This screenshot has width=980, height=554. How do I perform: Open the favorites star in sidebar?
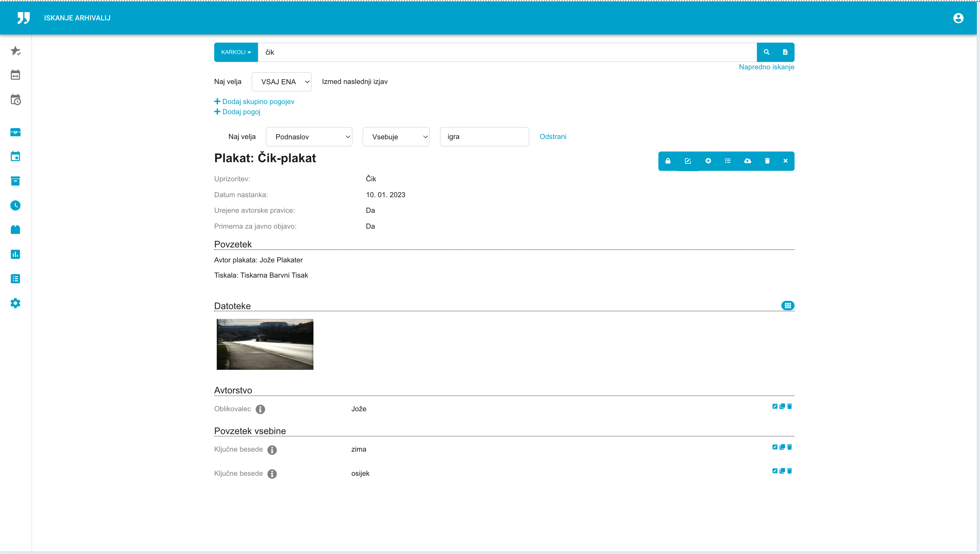click(15, 51)
